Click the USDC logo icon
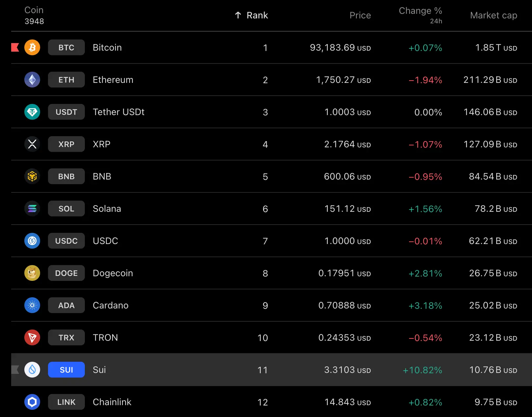The image size is (532, 417). (32, 241)
